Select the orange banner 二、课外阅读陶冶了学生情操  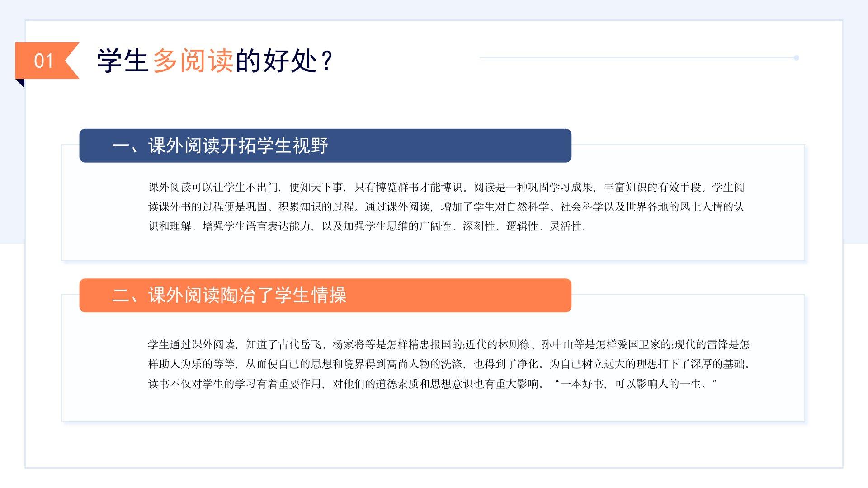[325, 296]
